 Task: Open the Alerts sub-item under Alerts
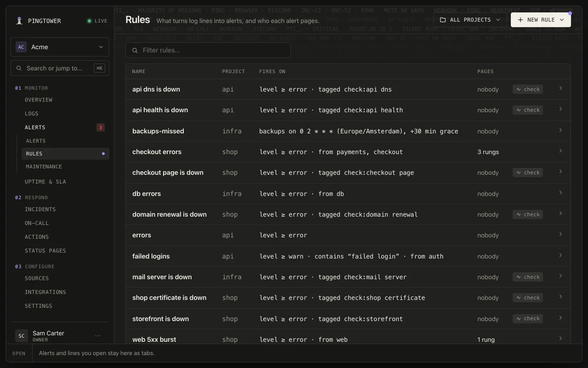click(x=36, y=141)
